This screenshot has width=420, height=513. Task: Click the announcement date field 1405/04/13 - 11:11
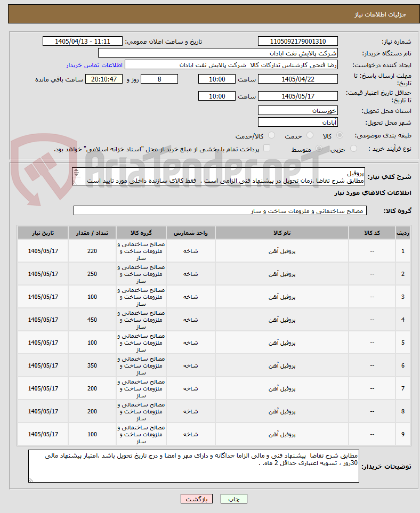coord(83,41)
